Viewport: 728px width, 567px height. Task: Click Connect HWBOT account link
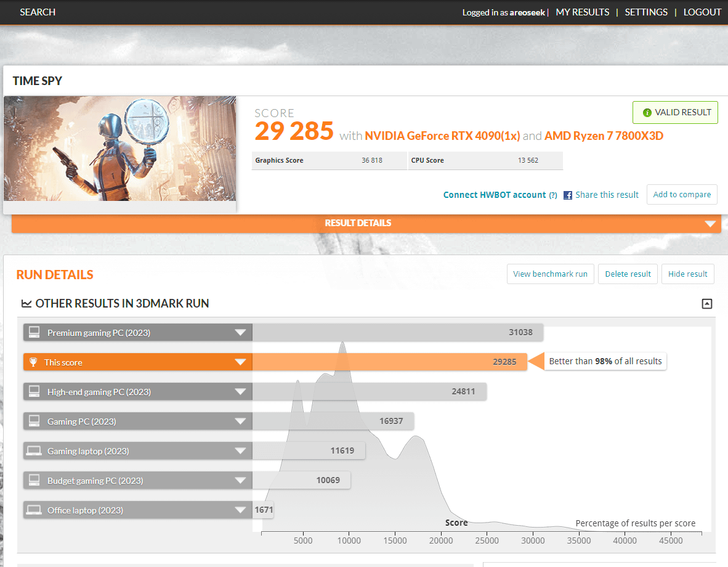495,195
